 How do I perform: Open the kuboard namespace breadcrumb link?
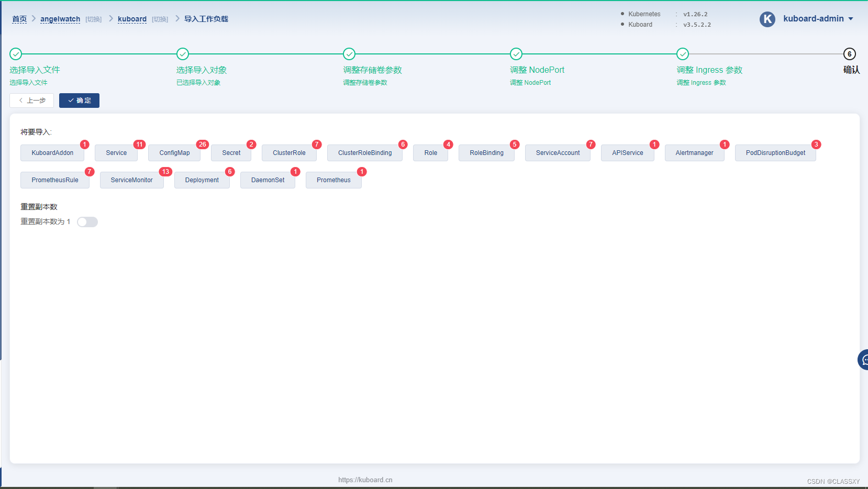tap(132, 19)
